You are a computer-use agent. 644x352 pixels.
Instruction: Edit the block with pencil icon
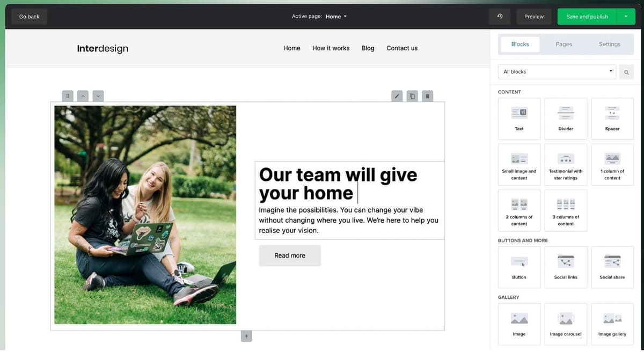tap(397, 96)
